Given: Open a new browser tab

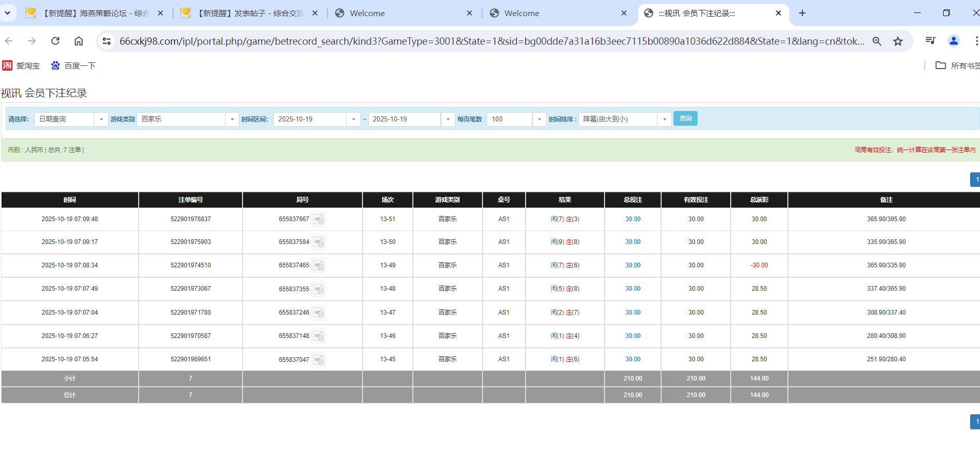Looking at the screenshot, I should pyautogui.click(x=802, y=13).
